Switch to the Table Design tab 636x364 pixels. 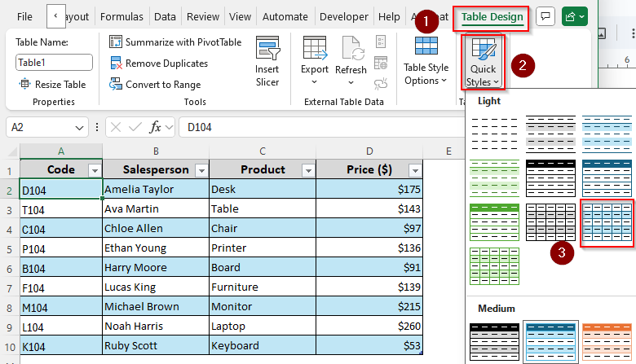[x=492, y=16]
